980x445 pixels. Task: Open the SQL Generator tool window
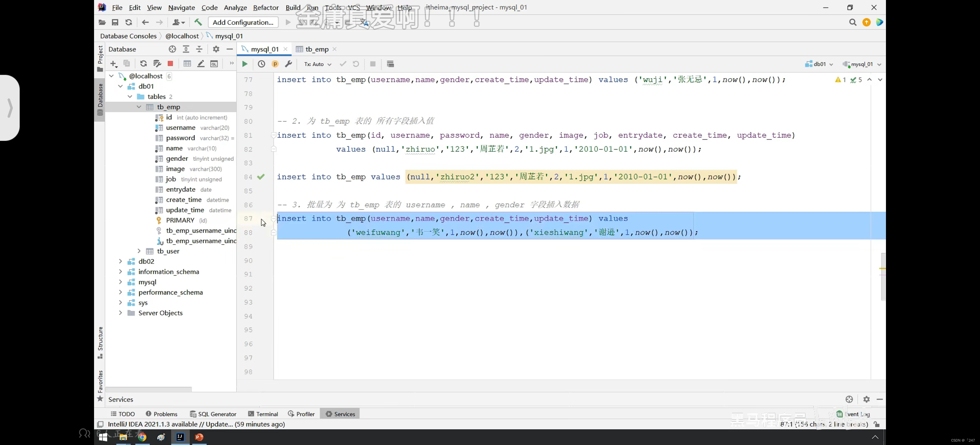(213, 414)
